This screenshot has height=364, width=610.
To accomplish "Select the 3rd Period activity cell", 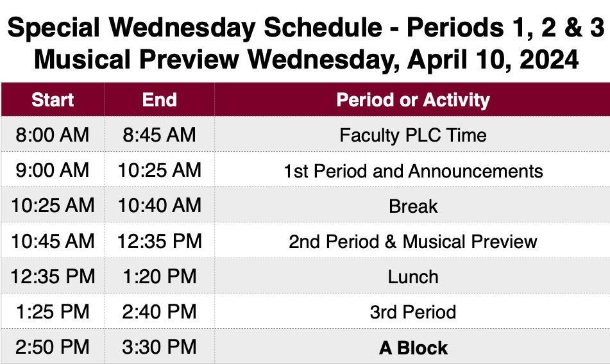I will (x=412, y=312).
